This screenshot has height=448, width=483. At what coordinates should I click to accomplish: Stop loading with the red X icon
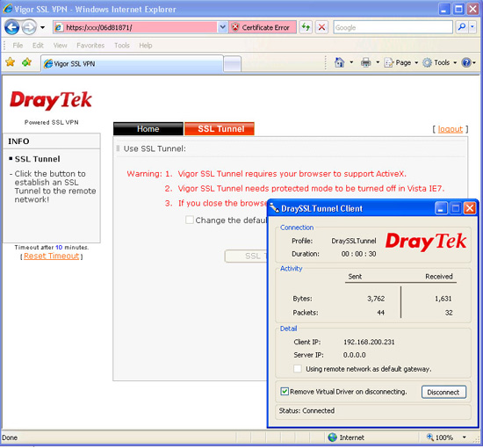(321, 27)
